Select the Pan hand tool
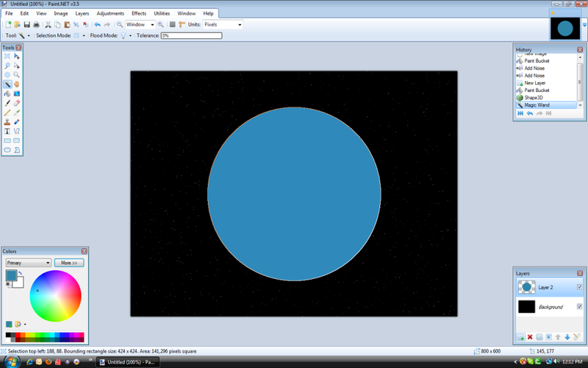The width and height of the screenshot is (588, 368). [x=17, y=84]
